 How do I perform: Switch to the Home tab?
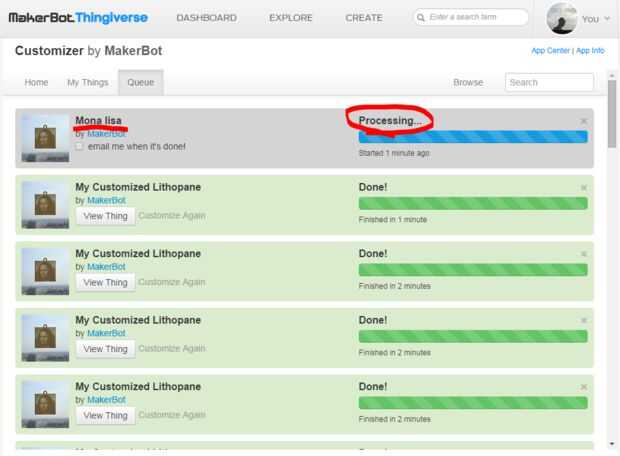(x=36, y=82)
